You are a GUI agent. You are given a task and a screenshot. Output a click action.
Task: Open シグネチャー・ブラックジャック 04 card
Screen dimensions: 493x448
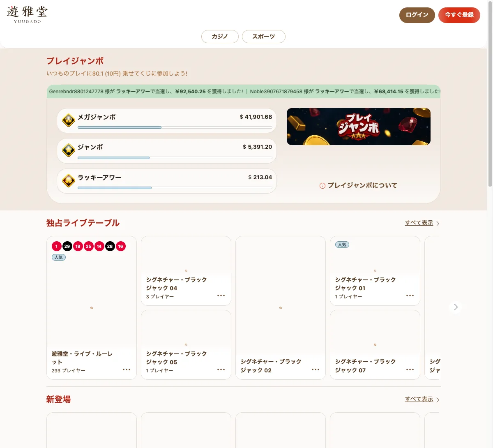[186, 271]
